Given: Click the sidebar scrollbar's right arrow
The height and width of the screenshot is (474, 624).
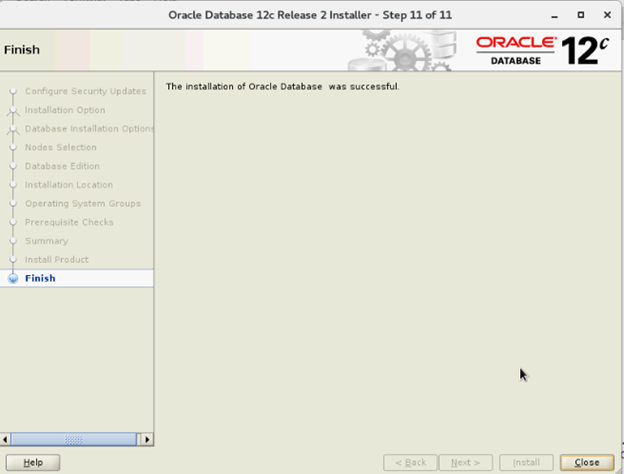Looking at the screenshot, I should (x=147, y=439).
